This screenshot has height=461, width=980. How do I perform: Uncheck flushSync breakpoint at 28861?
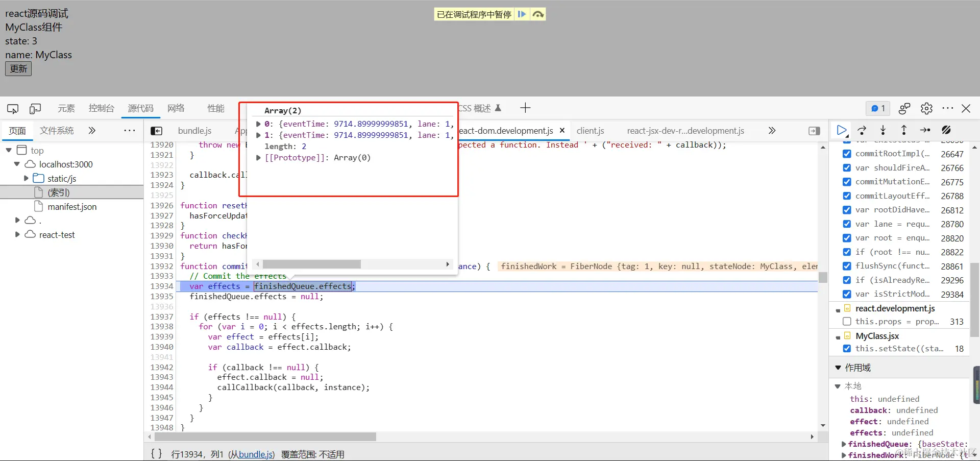coord(847,266)
